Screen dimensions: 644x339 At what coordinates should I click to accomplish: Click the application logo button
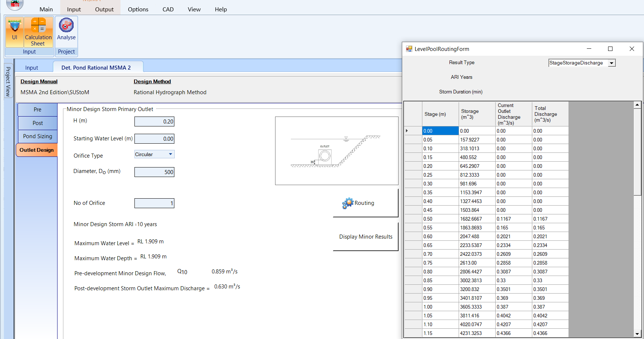[x=15, y=4]
